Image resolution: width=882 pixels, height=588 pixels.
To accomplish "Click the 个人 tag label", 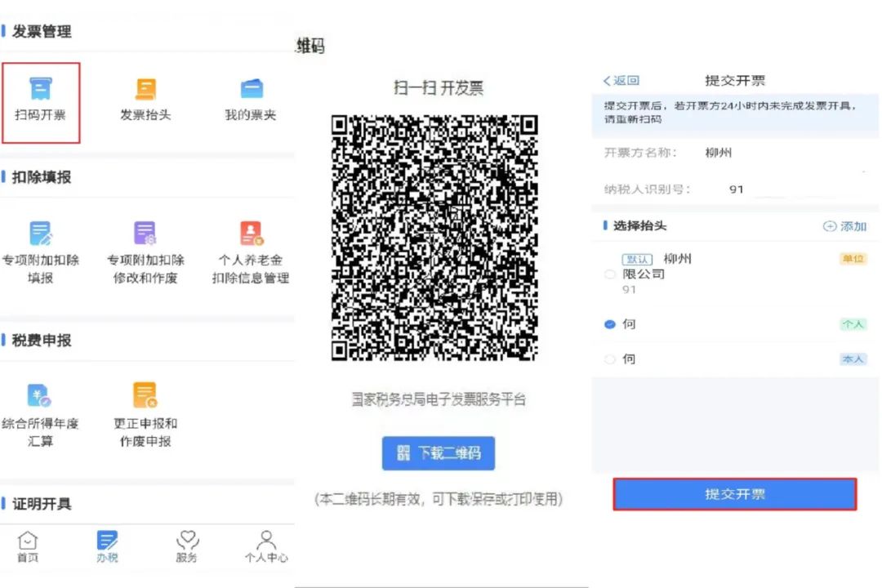I will (x=853, y=324).
